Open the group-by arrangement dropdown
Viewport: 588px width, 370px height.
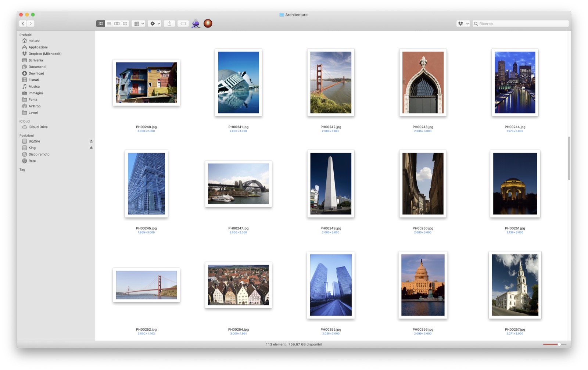[x=139, y=24]
